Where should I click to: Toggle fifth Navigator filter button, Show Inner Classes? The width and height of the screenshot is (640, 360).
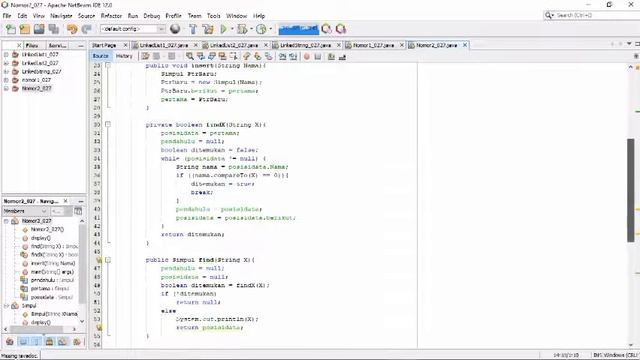pos(62,341)
